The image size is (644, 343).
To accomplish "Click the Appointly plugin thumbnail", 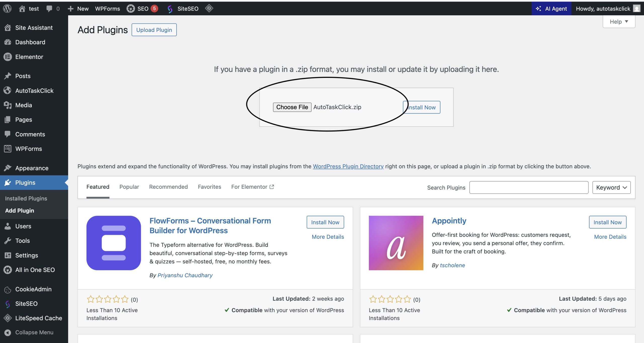I will (396, 243).
